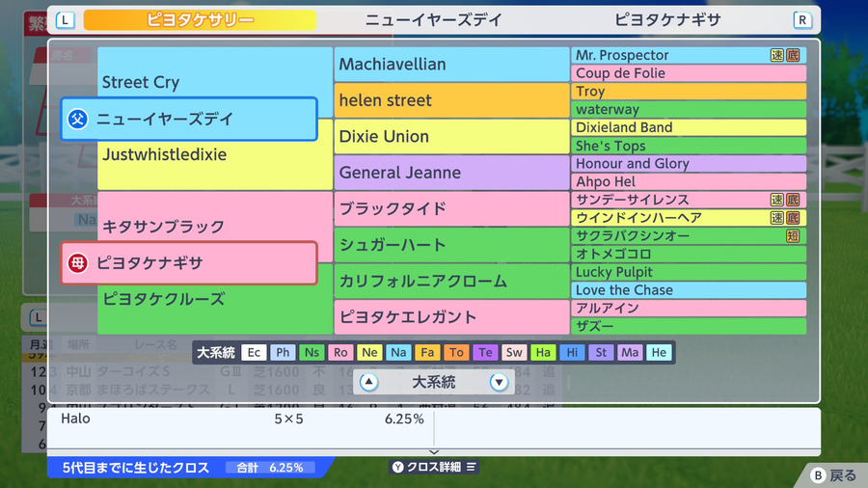Switch to the ピヨタケサリー tab
This screenshot has width=868, height=488.
(200, 20)
